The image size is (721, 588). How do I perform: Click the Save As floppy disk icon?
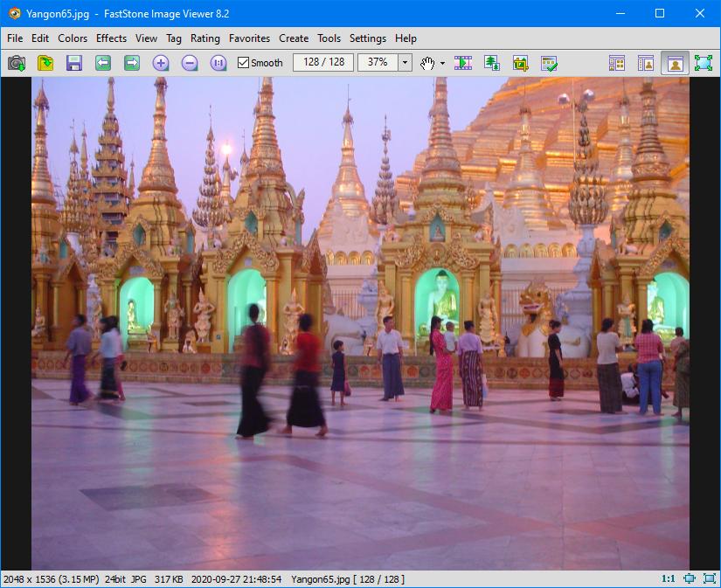[74, 63]
